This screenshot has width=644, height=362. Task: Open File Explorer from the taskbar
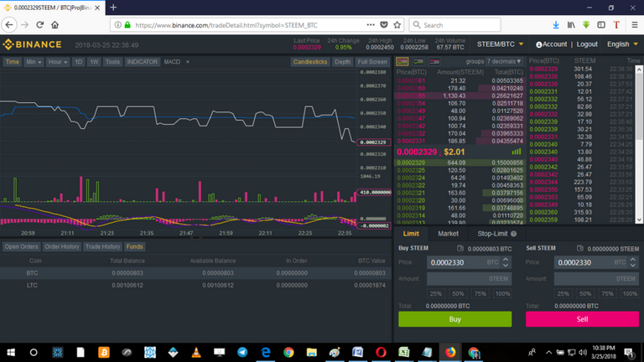coord(312,352)
